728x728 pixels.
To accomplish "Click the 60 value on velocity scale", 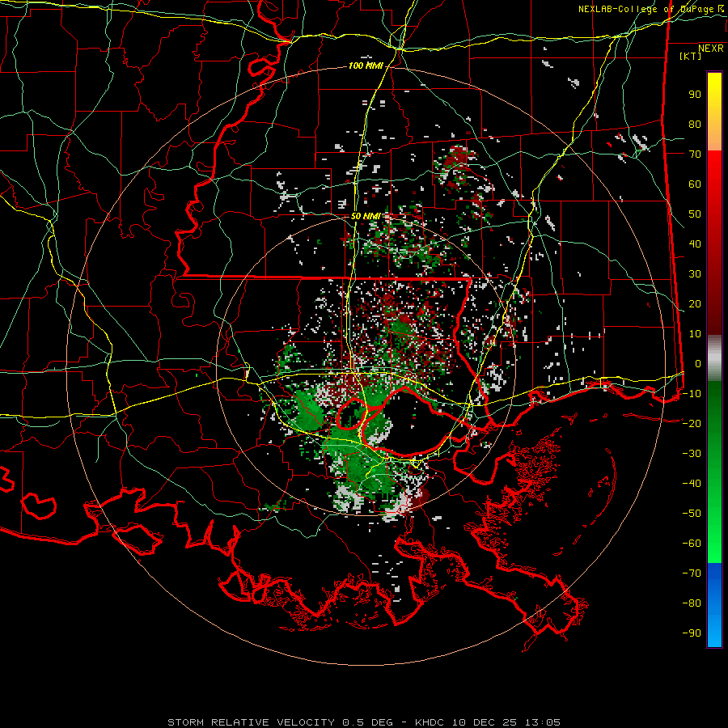I will click(695, 184).
